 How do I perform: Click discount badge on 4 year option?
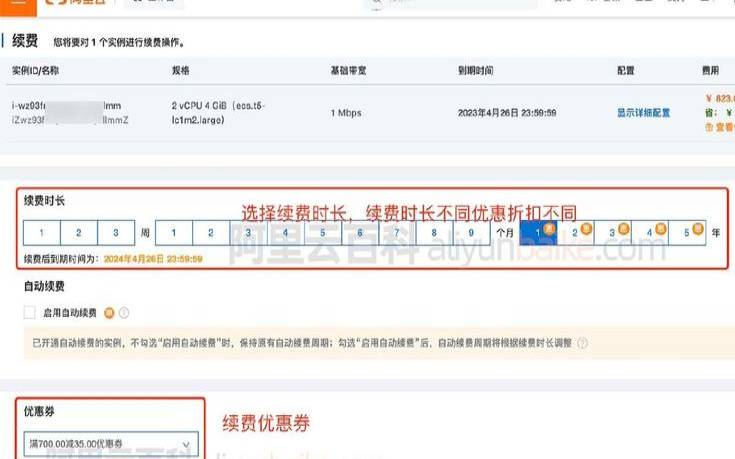[660, 229]
